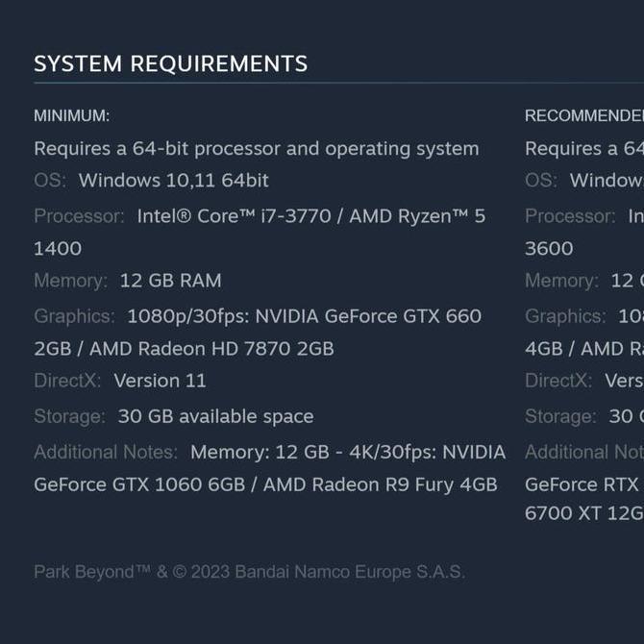Click 'Version 11' DirectX value
This screenshot has width=644, height=644.
161,381
